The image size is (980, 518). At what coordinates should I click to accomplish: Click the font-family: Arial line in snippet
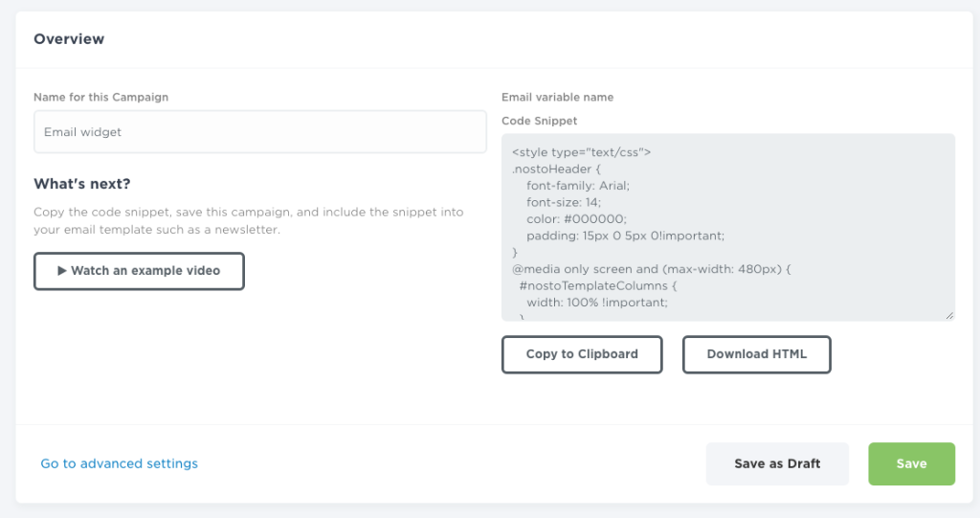coord(577,185)
